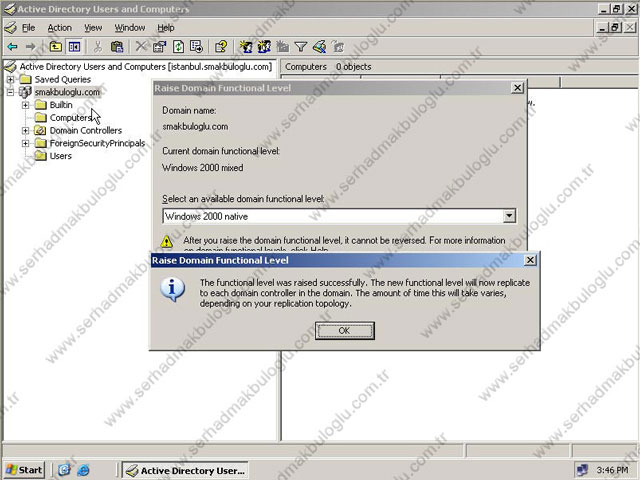
Task: Click the Create new group toolbar icon
Action: 264,47
